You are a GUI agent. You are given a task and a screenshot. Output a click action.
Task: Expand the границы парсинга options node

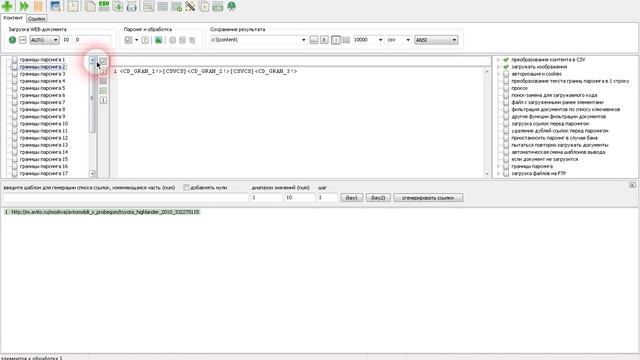click(x=498, y=167)
